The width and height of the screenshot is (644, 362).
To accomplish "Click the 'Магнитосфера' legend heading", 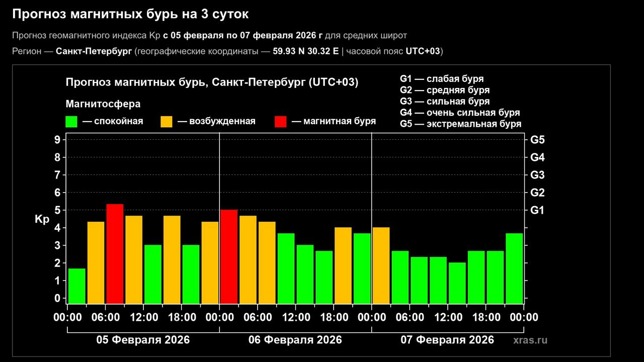I will tap(103, 104).
